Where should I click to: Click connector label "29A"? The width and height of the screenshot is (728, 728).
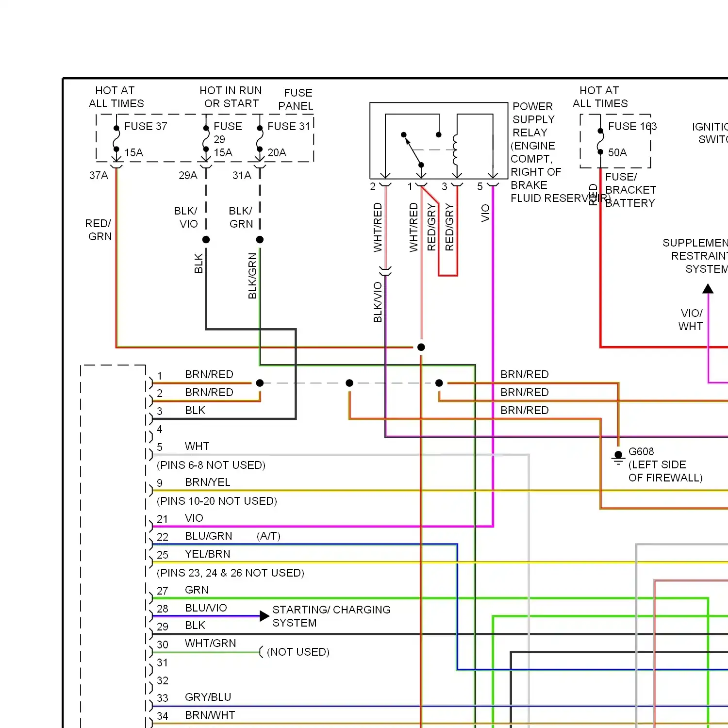(x=188, y=176)
